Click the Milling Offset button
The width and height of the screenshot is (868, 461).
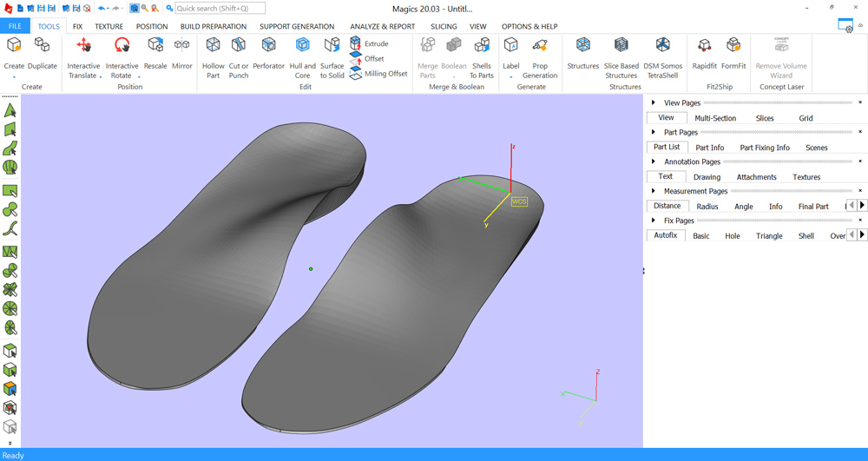[385, 74]
